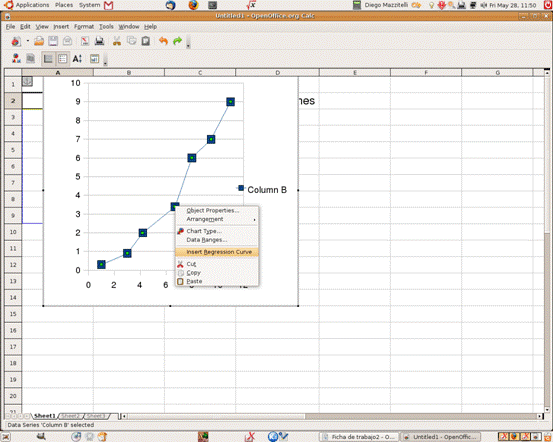Select Cut in context menu
The image size is (553, 442).
[x=217, y=264]
